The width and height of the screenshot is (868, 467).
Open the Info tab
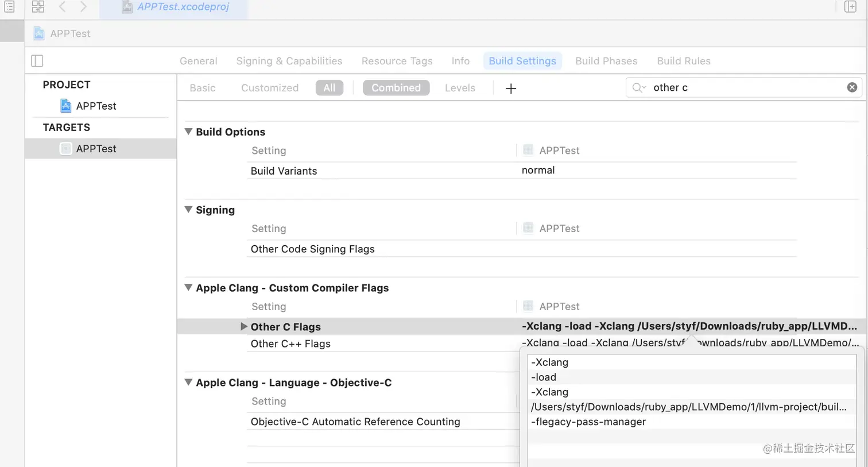(x=460, y=61)
